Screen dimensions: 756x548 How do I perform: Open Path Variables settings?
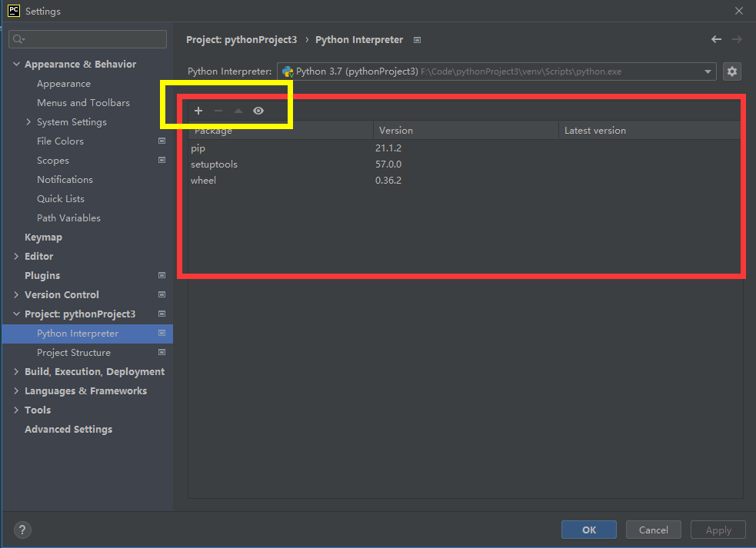pyautogui.click(x=69, y=218)
